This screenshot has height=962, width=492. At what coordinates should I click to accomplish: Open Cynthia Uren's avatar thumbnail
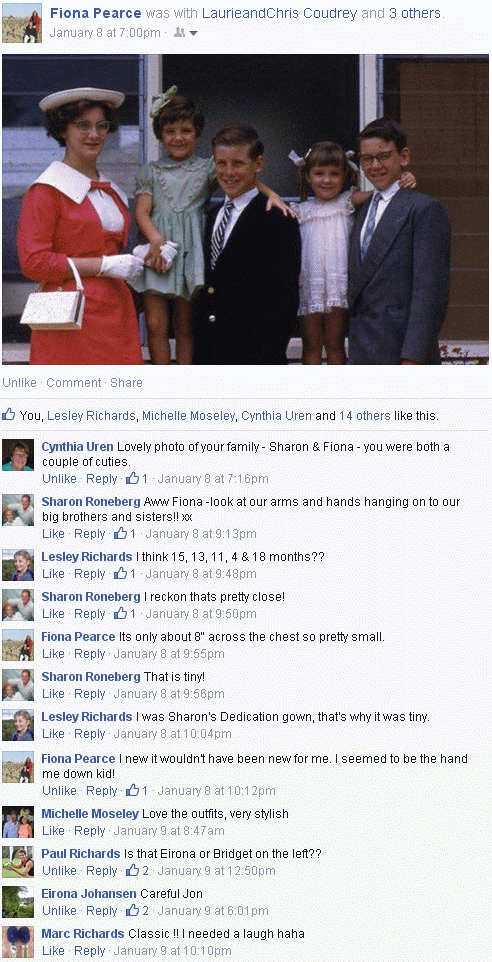point(18,455)
